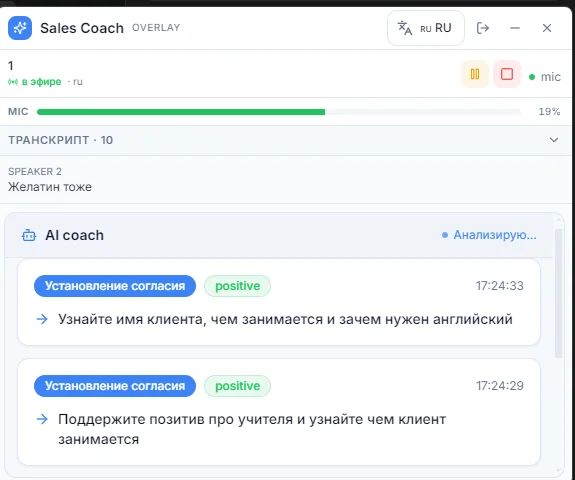Click the translate icon in language button
575x480 pixels.
point(405,28)
